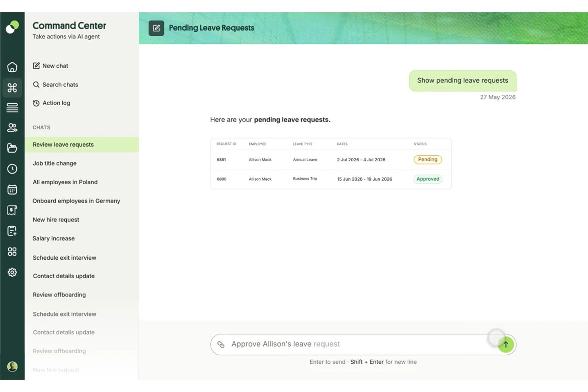Go to the Home icon in left rail
The image size is (588, 392).
12,67
